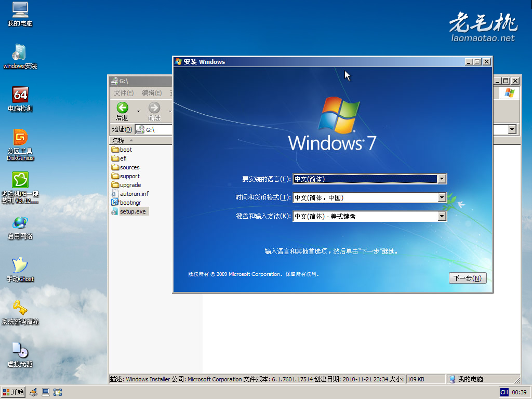
Task: Click the CH input language indicator
Action: tap(504, 392)
